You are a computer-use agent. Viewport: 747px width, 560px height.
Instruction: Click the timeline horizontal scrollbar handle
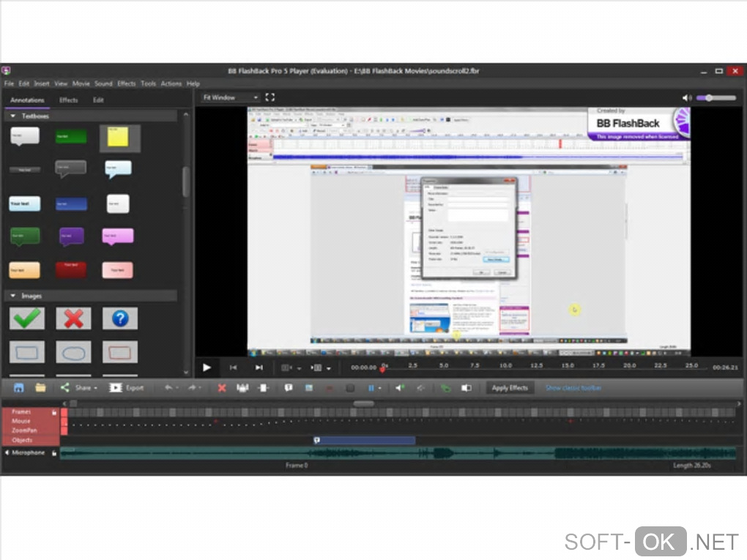coord(363,403)
